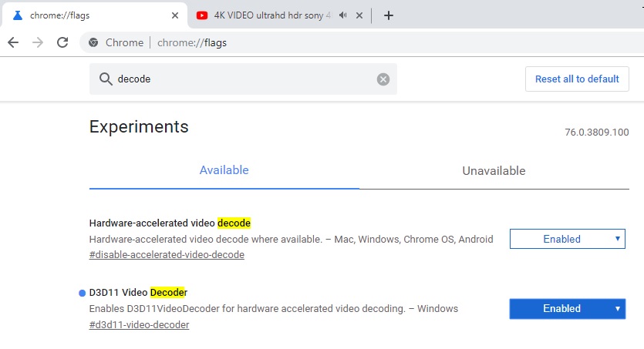Mute the YouTube tab via speaker icon

342,15
